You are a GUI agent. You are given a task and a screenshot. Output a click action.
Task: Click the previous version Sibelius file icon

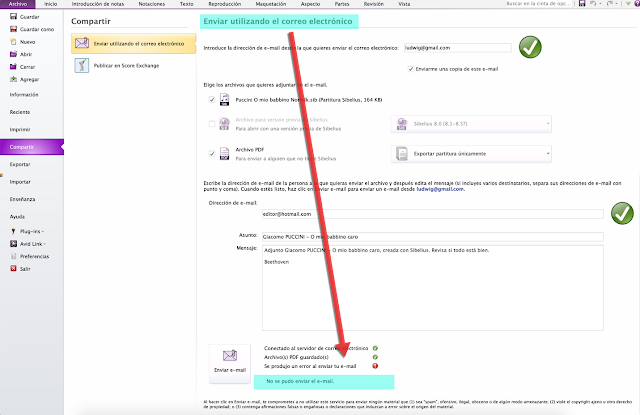coord(224,124)
